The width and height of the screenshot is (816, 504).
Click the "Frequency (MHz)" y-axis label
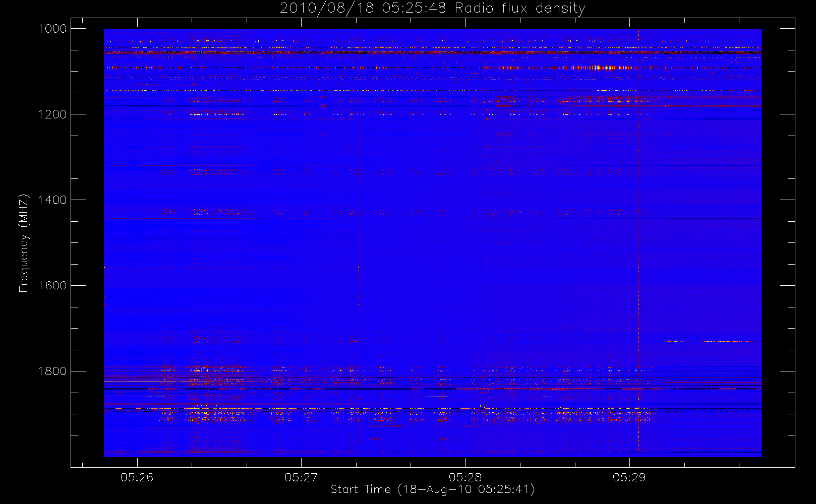point(24,243)
